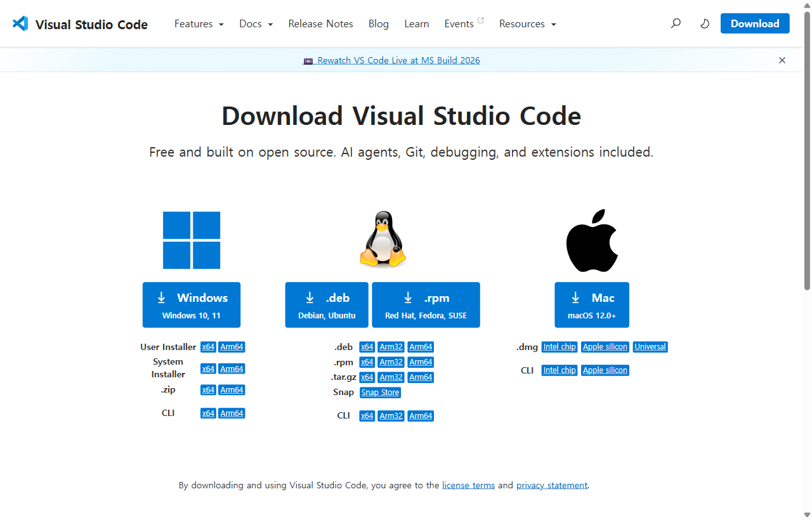Select Arm64 for Windows CLI

(x=232, y=413)
